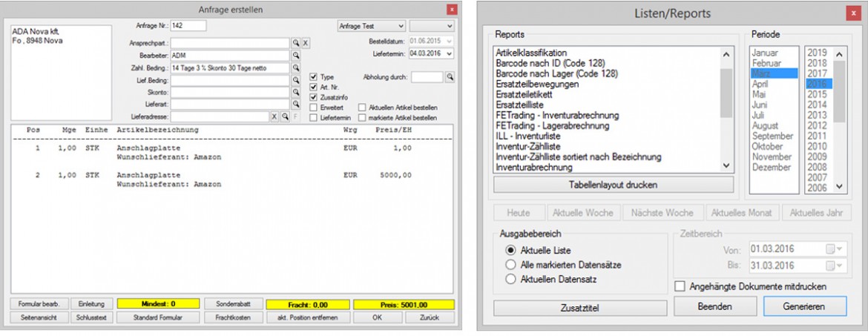Click the Generieren button
Image resolution: width=868 pixels, height=336 pixels.
(804, 306)
